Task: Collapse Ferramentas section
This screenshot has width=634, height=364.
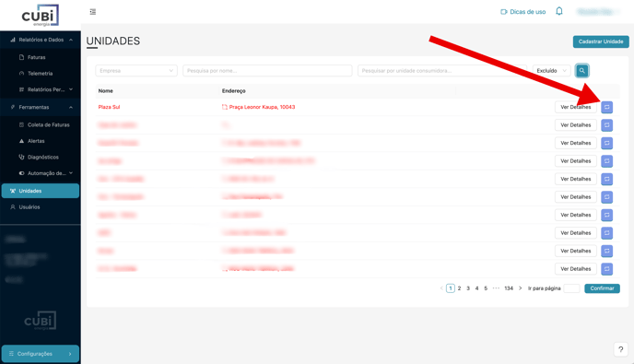Action: (x=41, y=107)
